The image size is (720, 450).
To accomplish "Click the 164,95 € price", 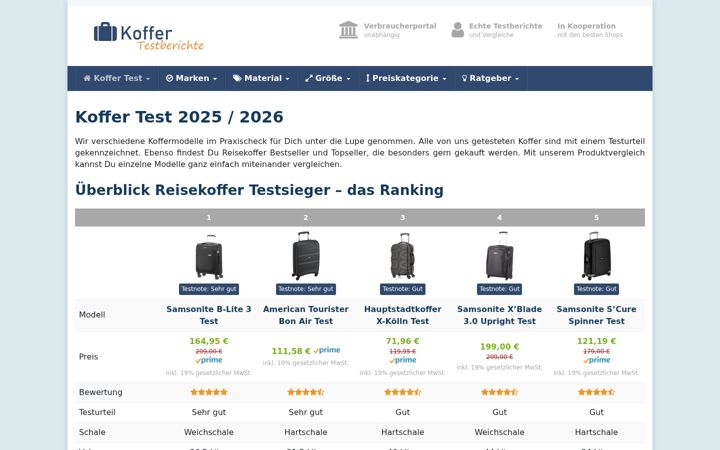I will (x=209, y=341).
